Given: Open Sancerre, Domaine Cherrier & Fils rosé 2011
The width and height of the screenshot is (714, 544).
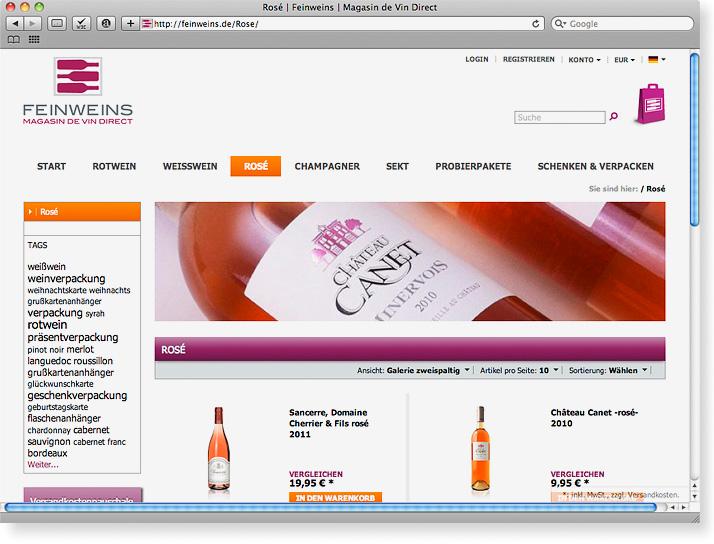Looking at the screenshot, I should (x=328, y=423).
